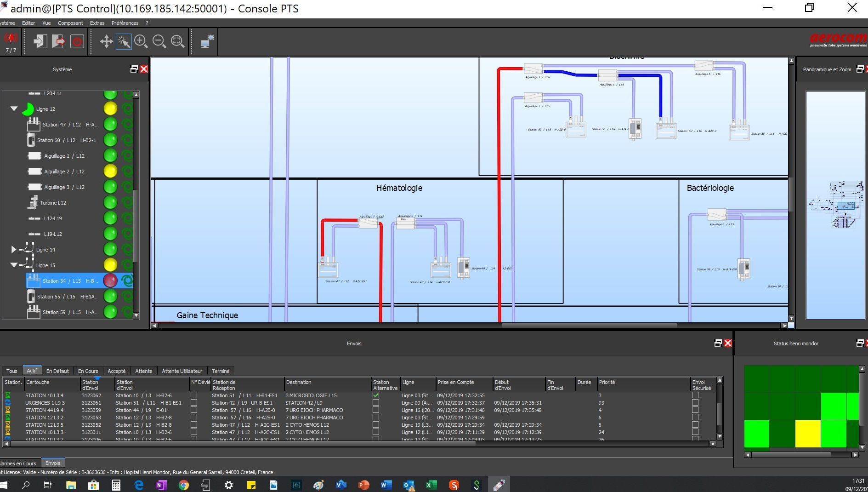This screenshot has height=492, width=868.
Task: Uncheck Station Alternative for Ligne 03 17:32:55 row
Action: [x=376, y=395]
